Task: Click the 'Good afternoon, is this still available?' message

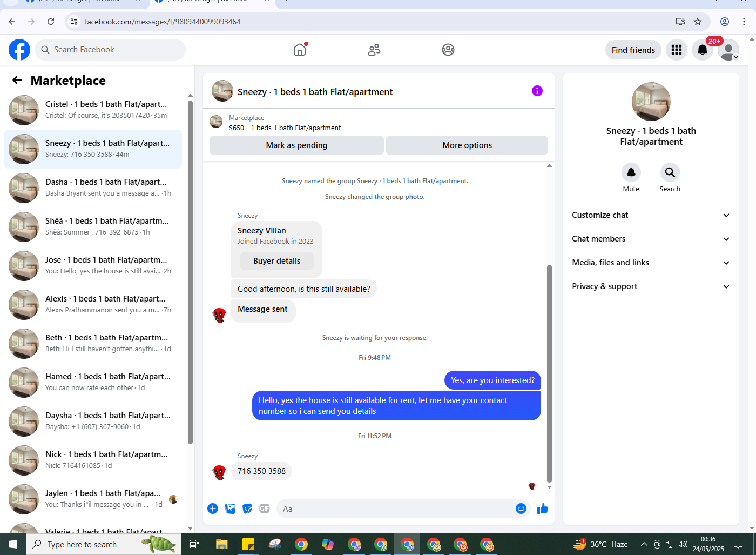Action: pyautogui.click(x=304, y=289)
